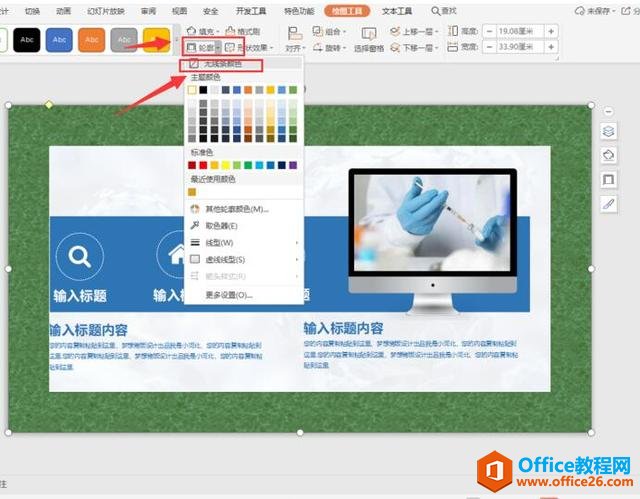Expand the 下移一层 dropdown arrow
This screenshot has height=499, width=640.
pos(436,48)
